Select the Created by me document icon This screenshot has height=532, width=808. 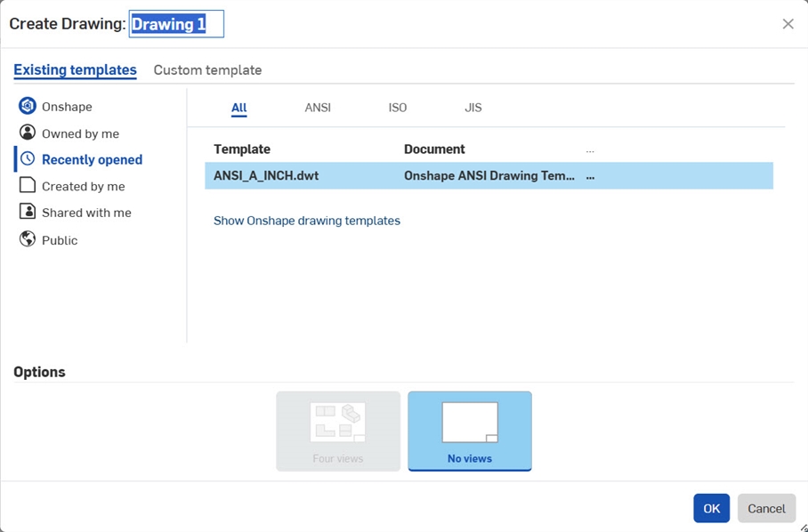[28, 186]
